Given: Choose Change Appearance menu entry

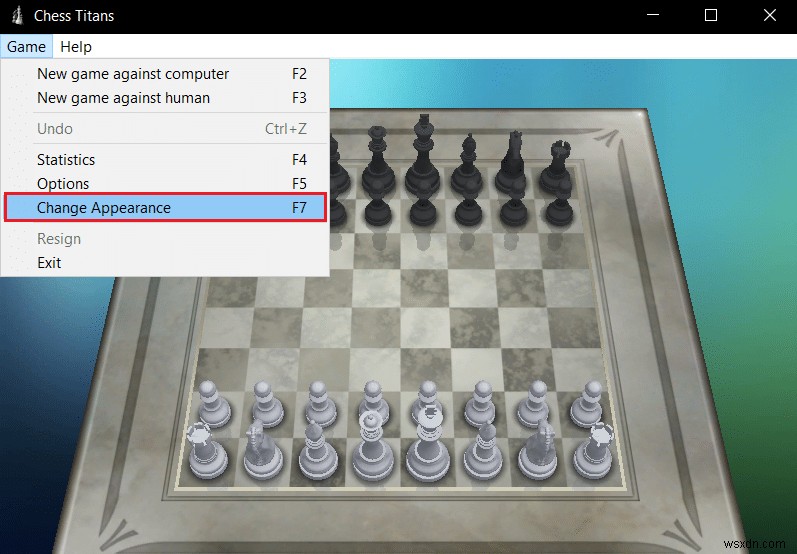Looking at the screenshot, I should click(165, 207).
